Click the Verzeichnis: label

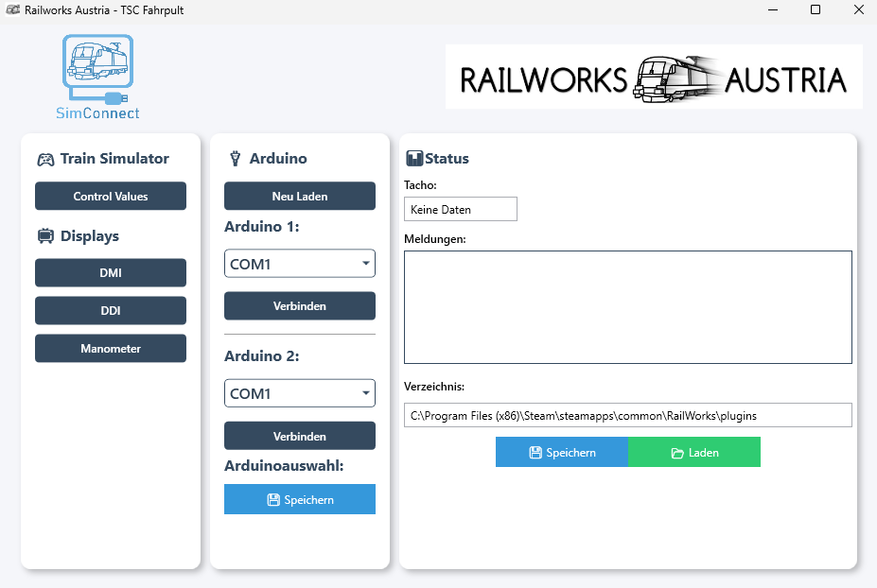tap(434, 387)
